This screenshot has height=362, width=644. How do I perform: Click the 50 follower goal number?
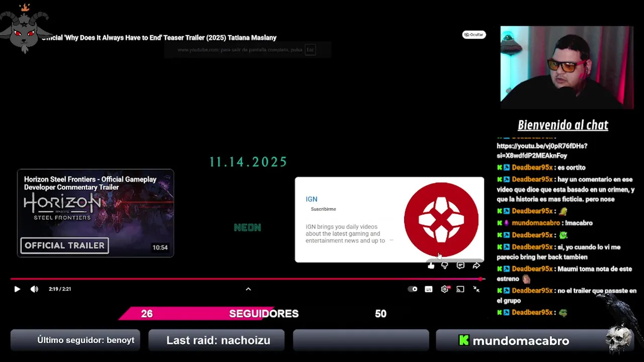[380, 314]
